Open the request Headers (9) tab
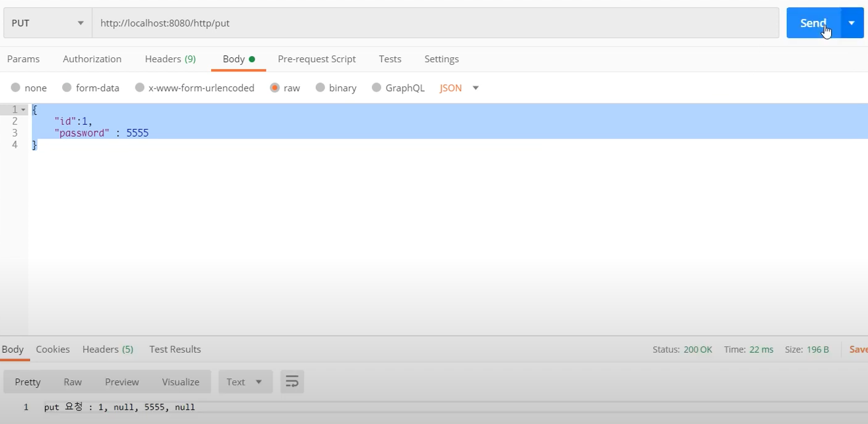The width and height of the screenshot is (868, 424). coord(171,59)
